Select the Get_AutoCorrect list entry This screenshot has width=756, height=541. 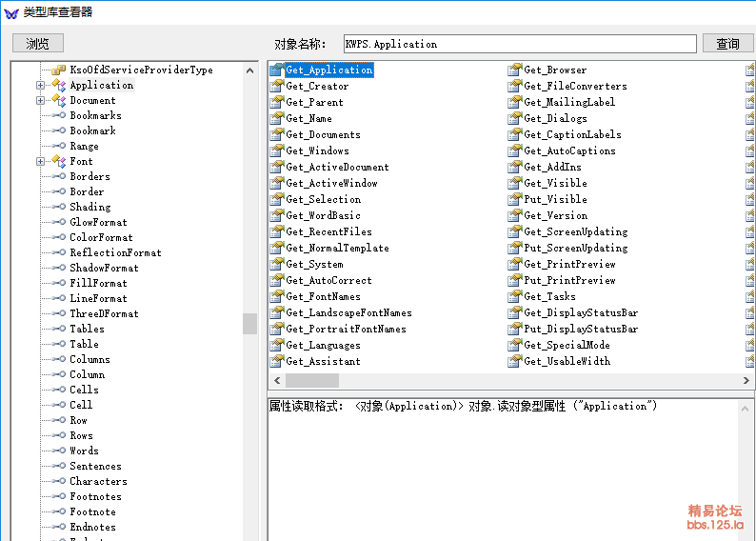pos(328,281)
